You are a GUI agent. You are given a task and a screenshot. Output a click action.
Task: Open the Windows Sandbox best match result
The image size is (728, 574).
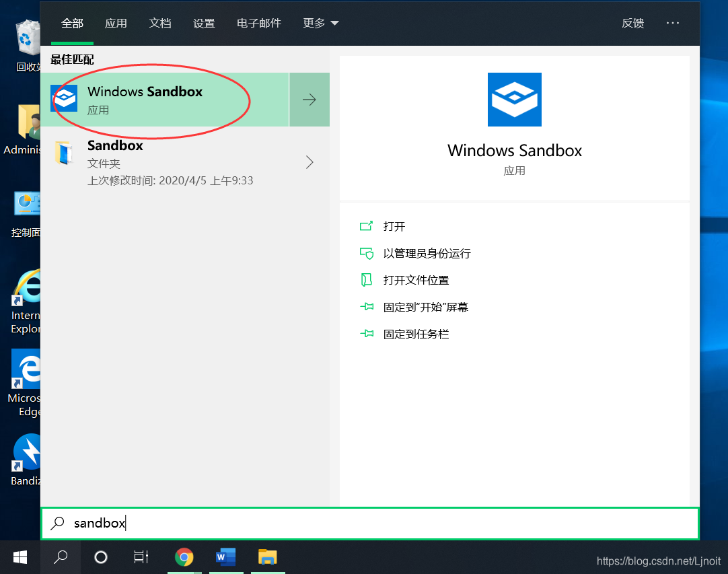pyautogui.click(x=165, y=100)
